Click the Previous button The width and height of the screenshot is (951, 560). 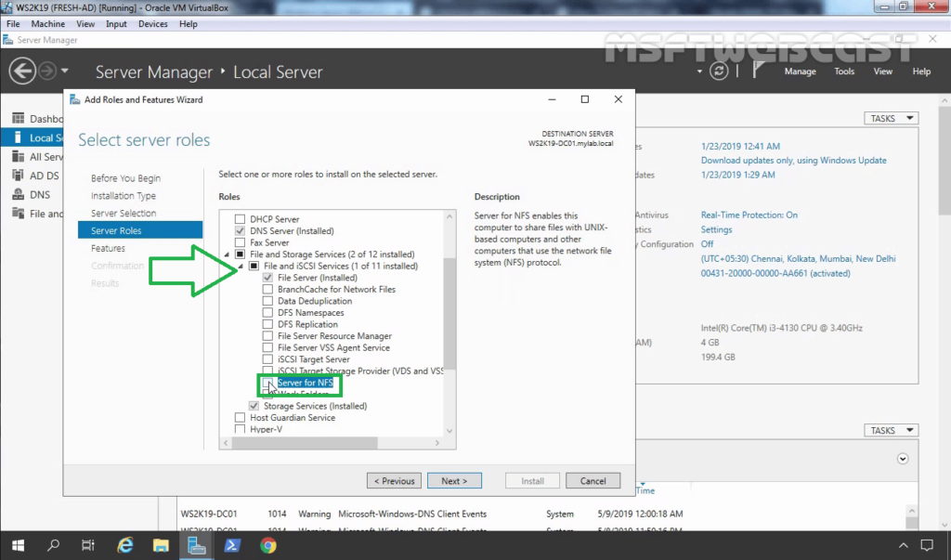pos(394,480)
